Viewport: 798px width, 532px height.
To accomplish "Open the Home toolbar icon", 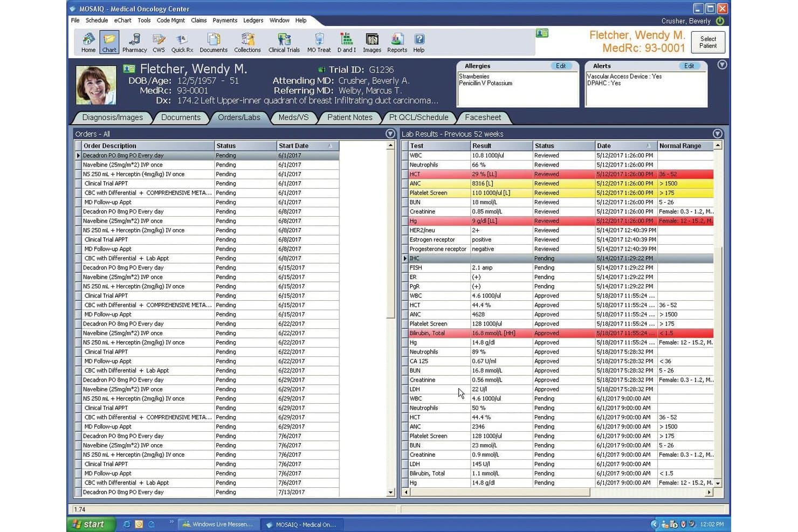I will pos(88,43).
